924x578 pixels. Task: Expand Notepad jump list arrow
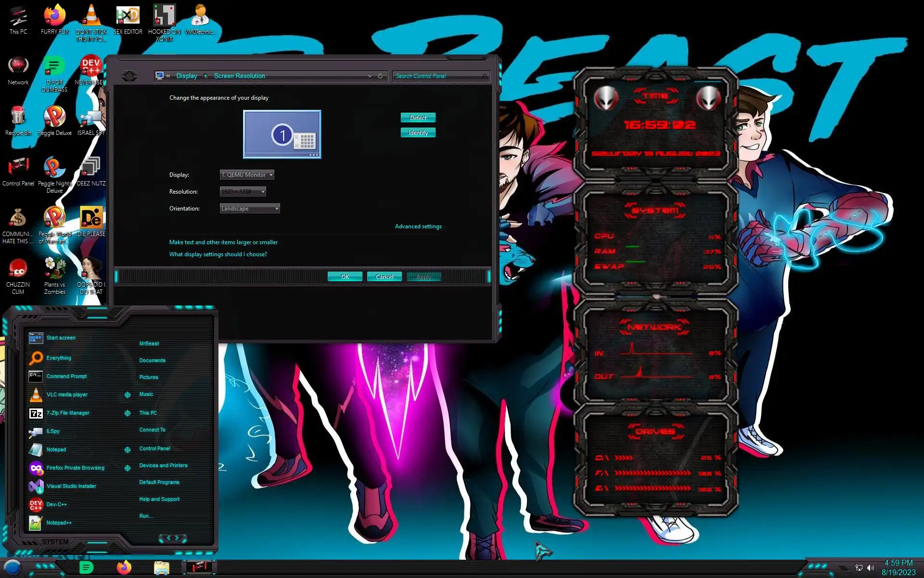pyautogui.click(x=128, y=450)
